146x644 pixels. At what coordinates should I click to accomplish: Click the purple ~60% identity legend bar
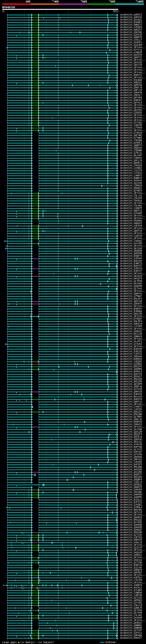(x=73, y=4)
